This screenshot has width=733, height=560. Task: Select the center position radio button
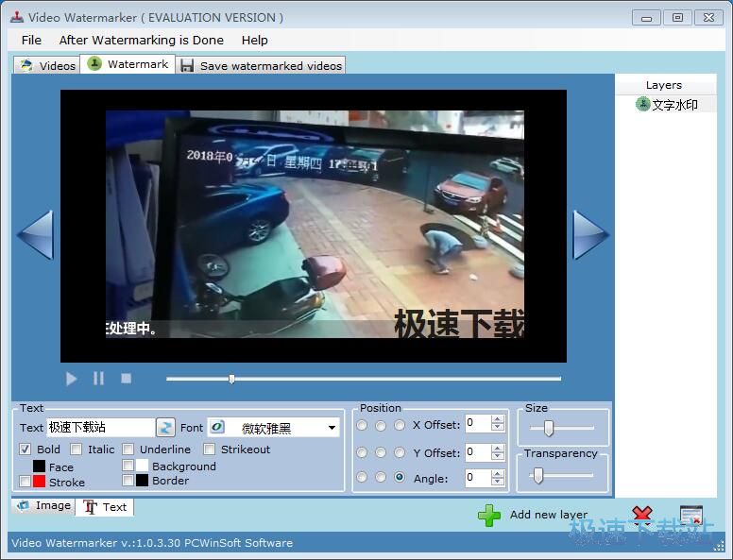pos(381,452)
